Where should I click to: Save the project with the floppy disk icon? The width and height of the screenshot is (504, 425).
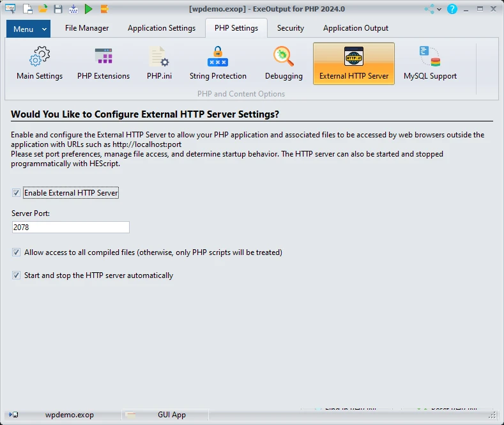click(58, 9)
